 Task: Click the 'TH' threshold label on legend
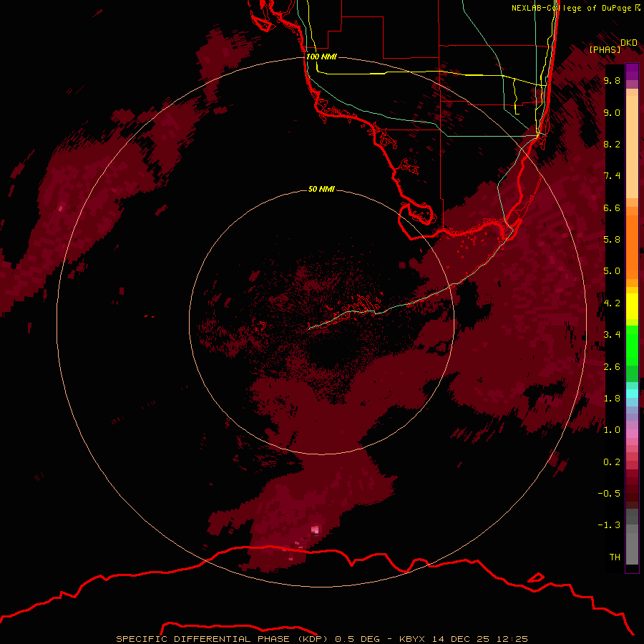(615, 557)
